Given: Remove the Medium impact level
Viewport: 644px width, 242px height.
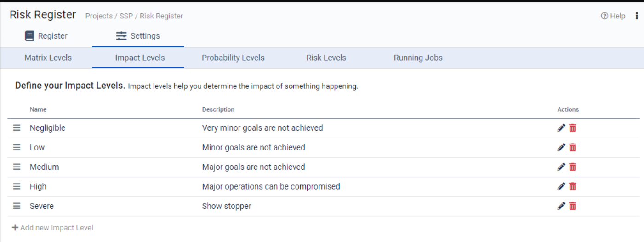Looking at the screenshot, I should pos(572,167).
